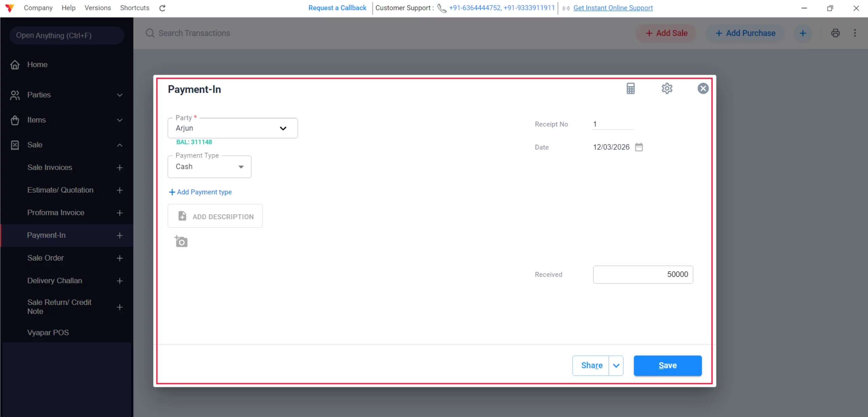Expand the Parties sidebar section

[119, 95]
